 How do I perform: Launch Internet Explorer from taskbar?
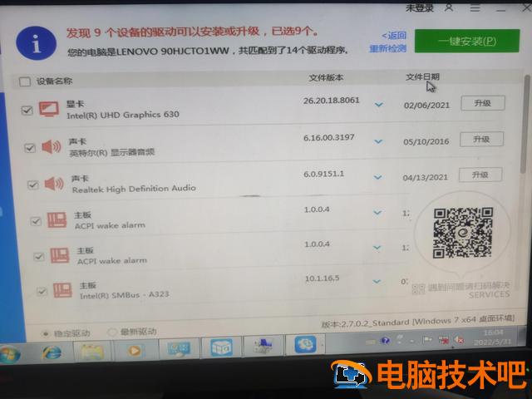tap(52, 352)
